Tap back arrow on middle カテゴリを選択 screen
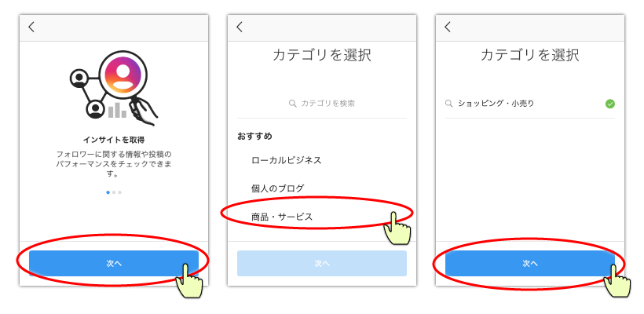This screenshot has height=314, width=644. pos(240,27)
